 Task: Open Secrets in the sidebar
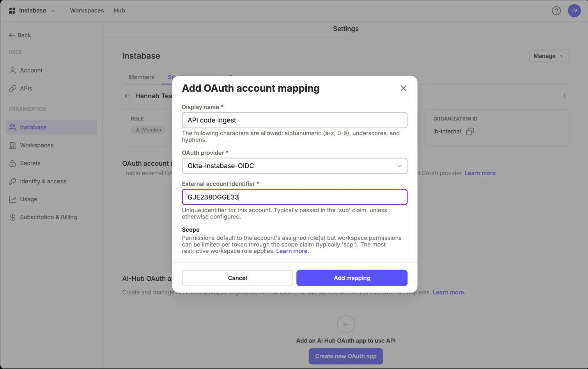pos(51,163)
